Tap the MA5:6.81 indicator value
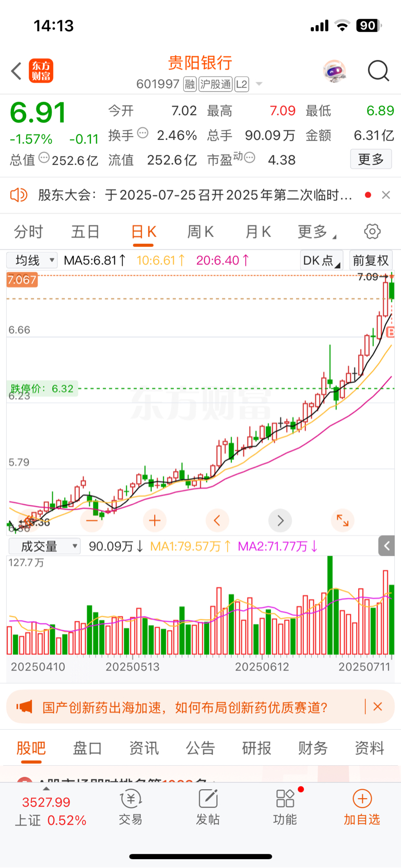 coord(95,260)
